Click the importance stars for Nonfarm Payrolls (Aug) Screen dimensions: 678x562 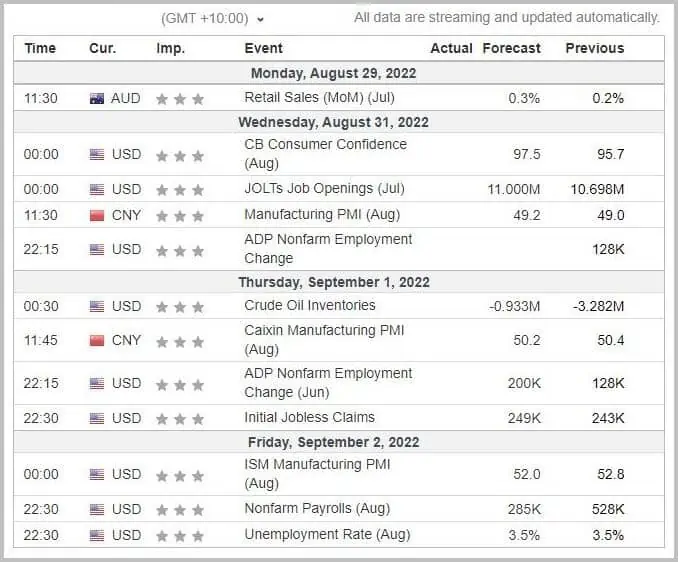coord(180,510)
